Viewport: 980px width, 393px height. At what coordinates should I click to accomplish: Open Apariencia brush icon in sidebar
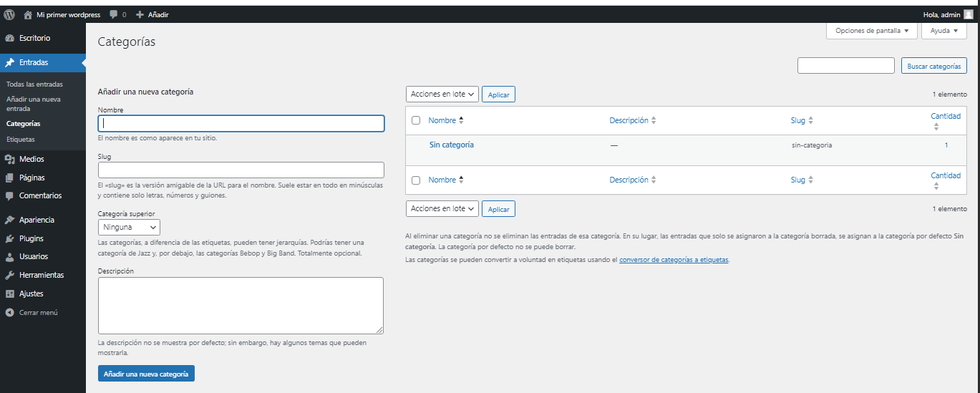click(x=10, y=220)
